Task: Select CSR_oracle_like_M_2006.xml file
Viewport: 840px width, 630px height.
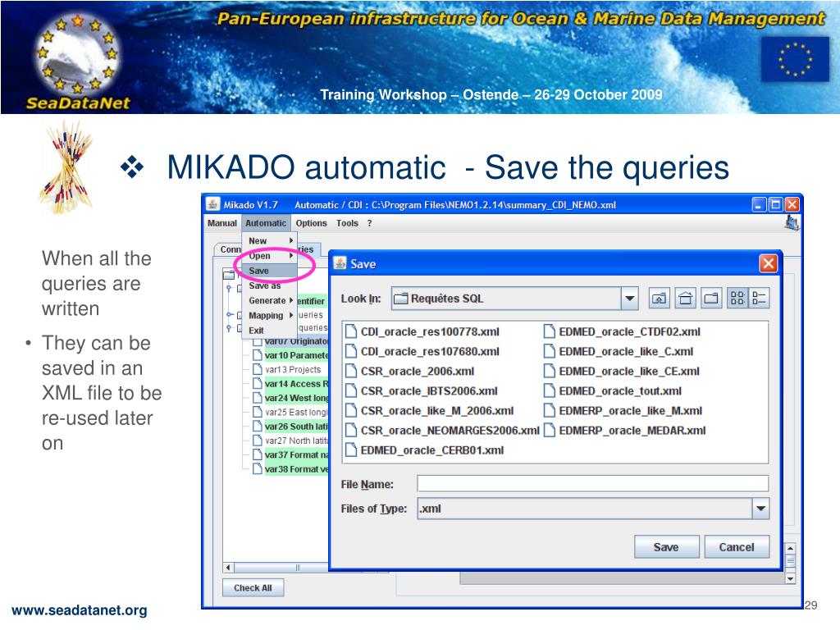Action: pyautogui.click(x=430, y=411)
